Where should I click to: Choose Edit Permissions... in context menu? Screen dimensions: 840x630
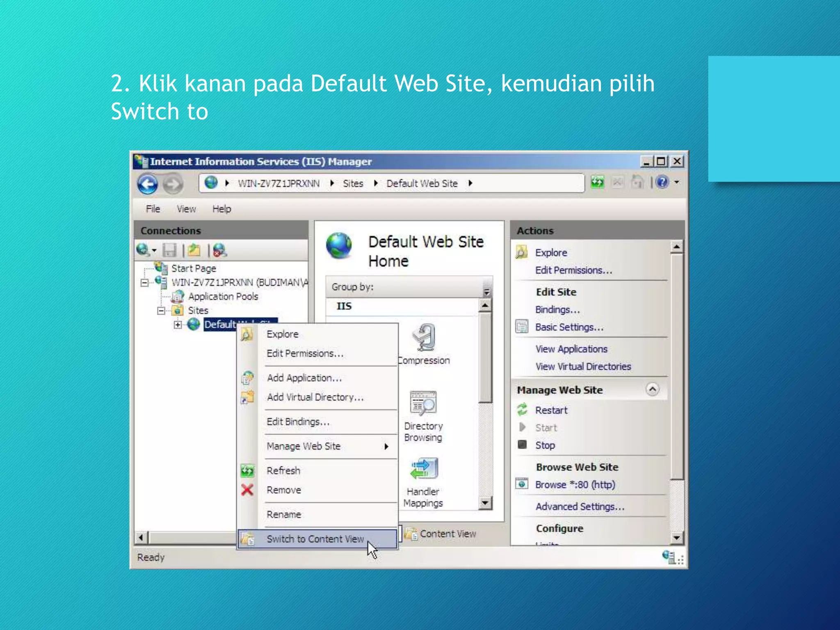pos(317,353)
